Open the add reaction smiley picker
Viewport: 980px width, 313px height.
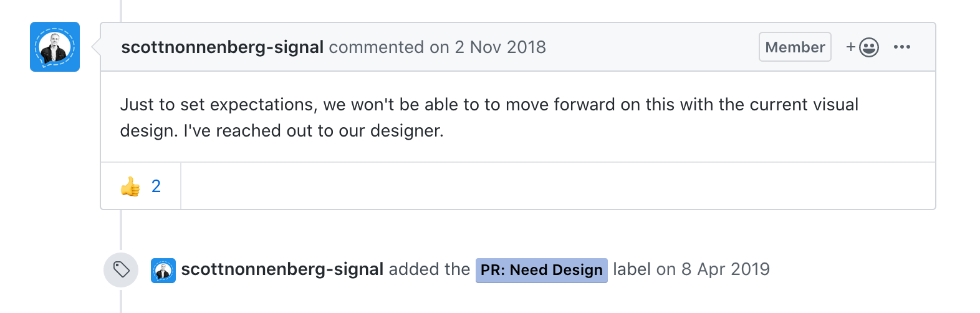coord(869,47)
